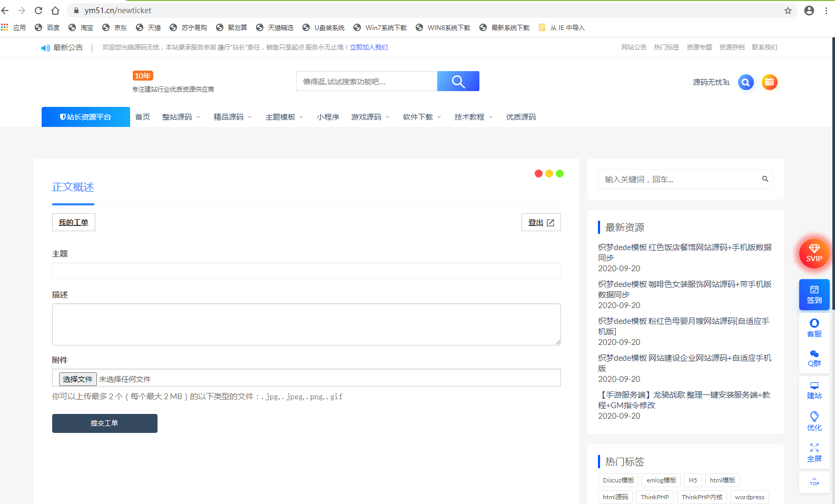Expand the 游戏源码 dropdown menu

[x=370, y=117]
